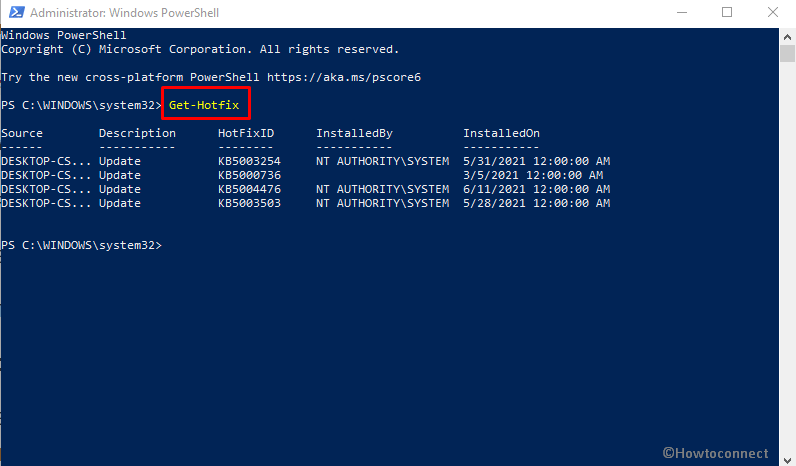Minimize the PowerShell window
Screen dimensions: 796x466
click(x=682, y=12)
